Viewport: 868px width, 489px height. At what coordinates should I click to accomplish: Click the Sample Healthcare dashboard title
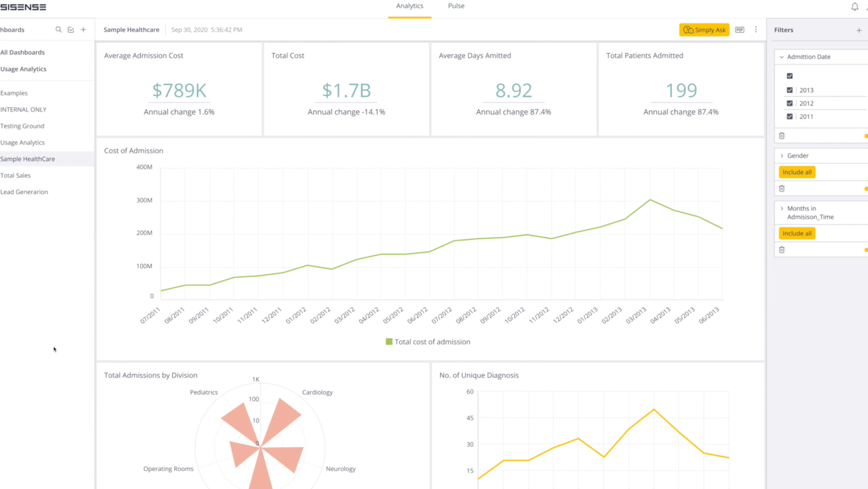pos(131,29)
